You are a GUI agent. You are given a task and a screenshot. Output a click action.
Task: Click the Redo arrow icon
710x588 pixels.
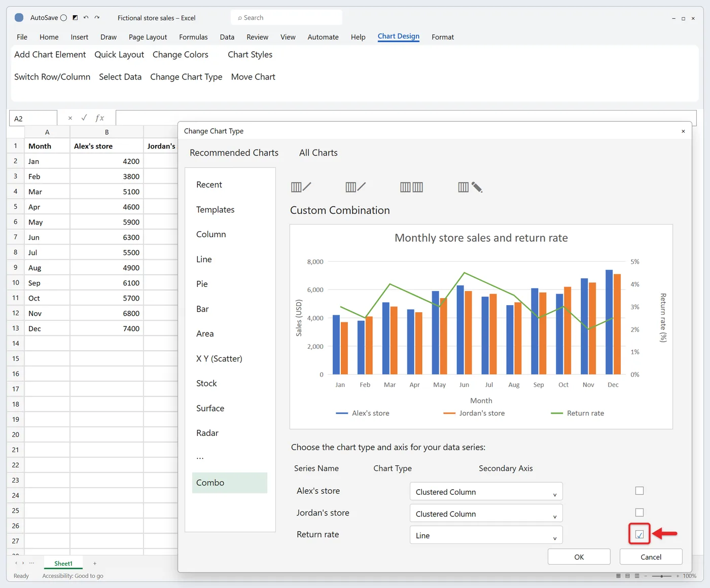tap(97, 18)
